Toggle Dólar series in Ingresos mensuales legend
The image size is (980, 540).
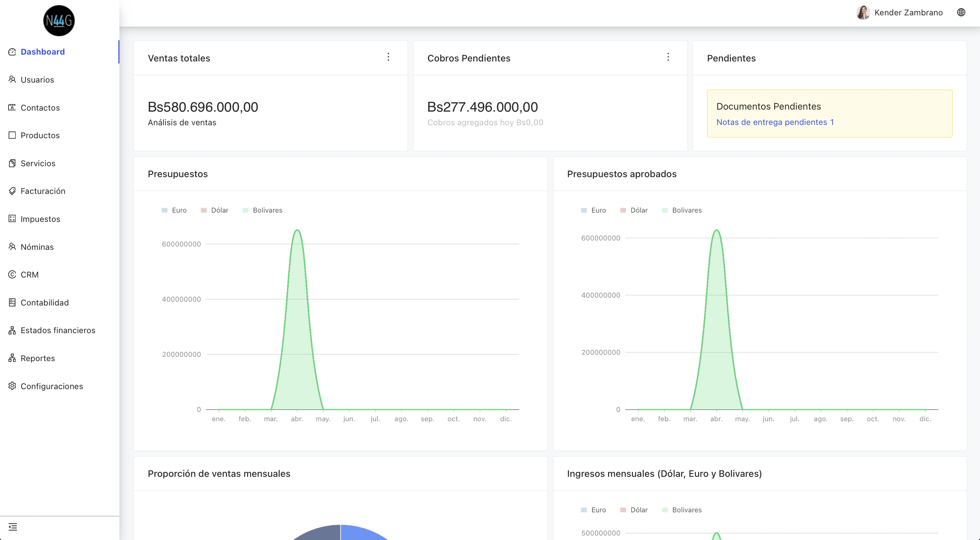tap(634, 510)
